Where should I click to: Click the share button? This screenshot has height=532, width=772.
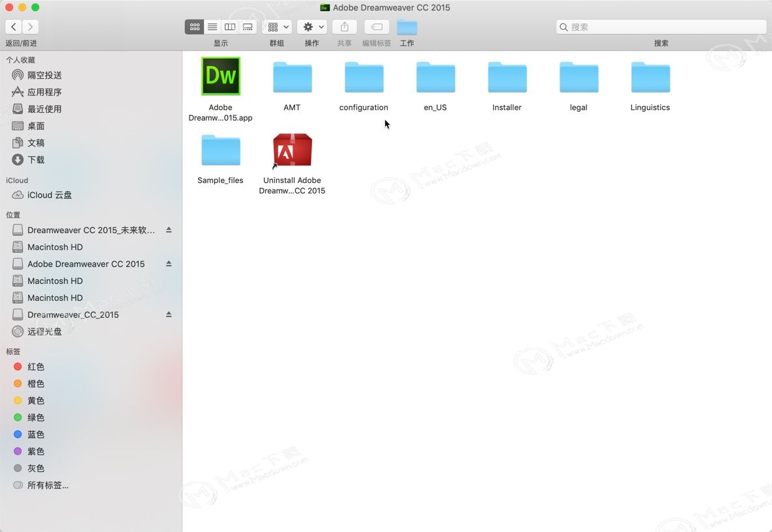click(345, 27)
